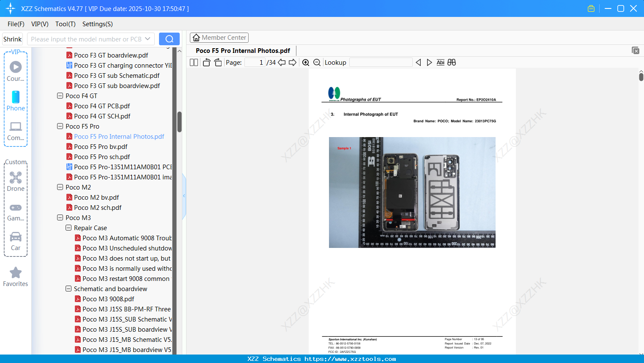Collapse the Poco M3 folder
644x363 pixels.
point(60,218)
